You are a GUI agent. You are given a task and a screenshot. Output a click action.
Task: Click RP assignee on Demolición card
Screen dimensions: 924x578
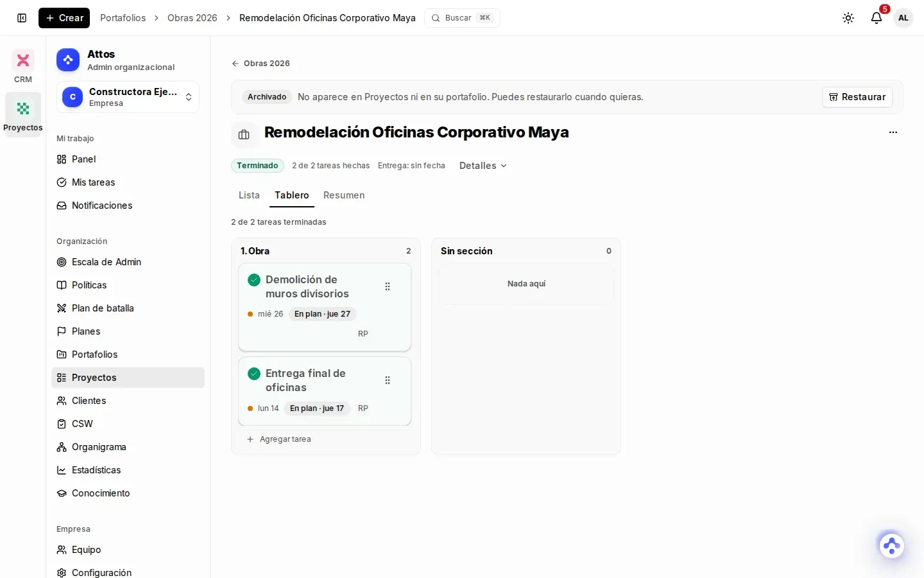(363, 334)
